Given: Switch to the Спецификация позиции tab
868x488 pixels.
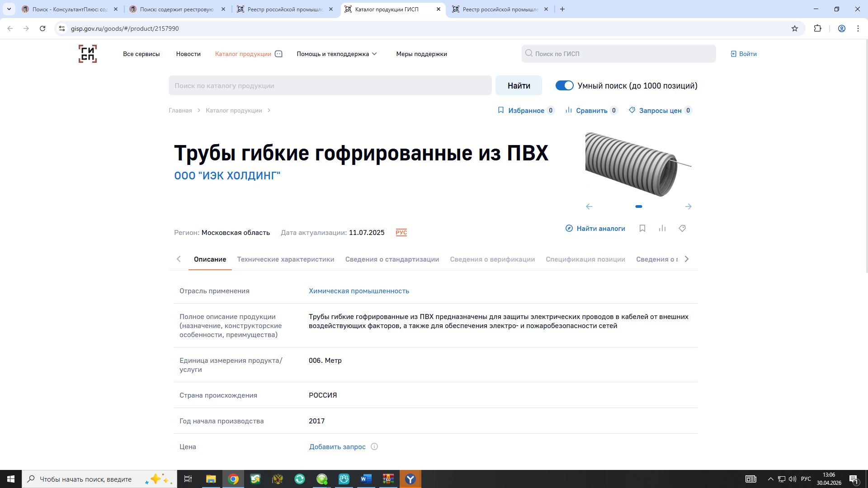Looking at the screenshot, I should (585, 259).
